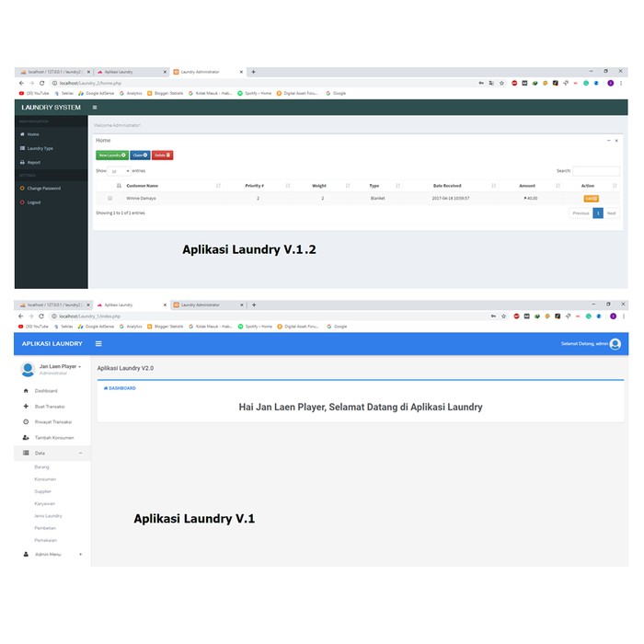
Task: Click red Delete button
Action: (x=162, y=155)
